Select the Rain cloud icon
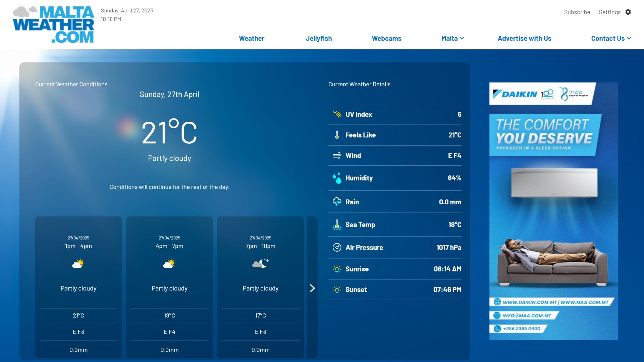 pyautogui.click(x=337, y=202)
